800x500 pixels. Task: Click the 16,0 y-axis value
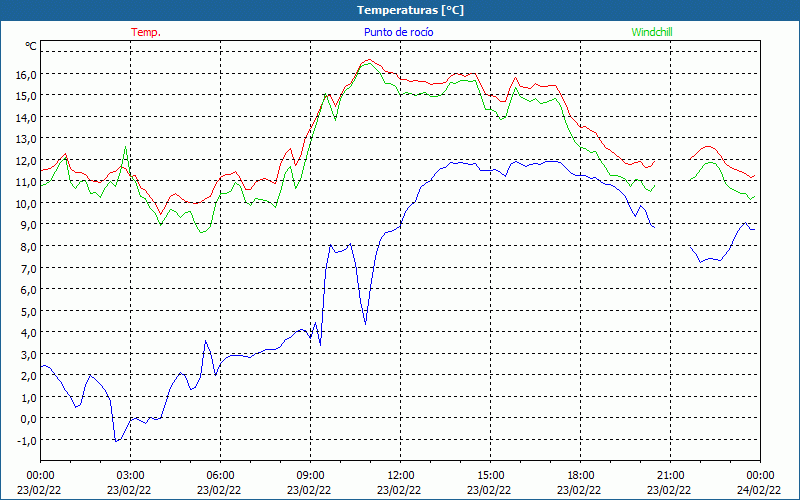point(27,74)
